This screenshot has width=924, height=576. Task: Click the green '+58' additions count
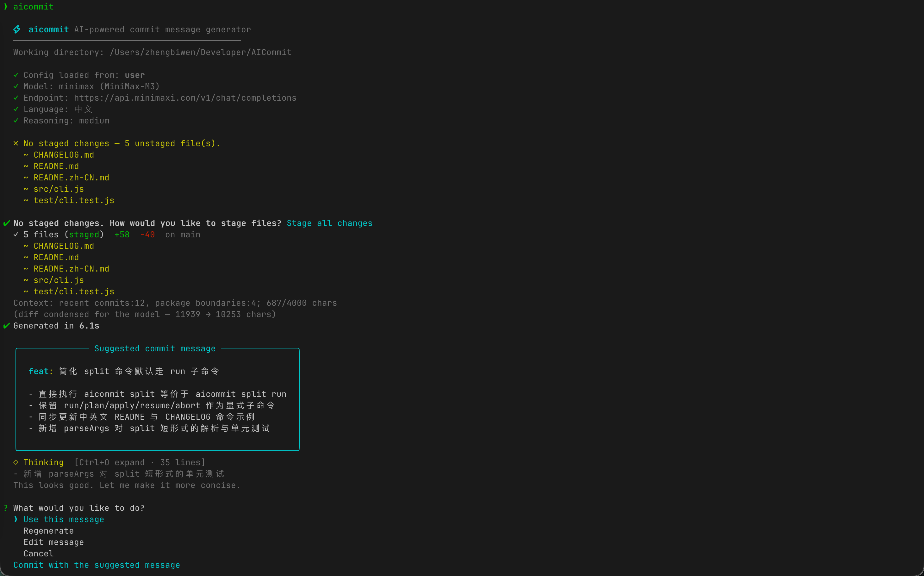point(122,235)
